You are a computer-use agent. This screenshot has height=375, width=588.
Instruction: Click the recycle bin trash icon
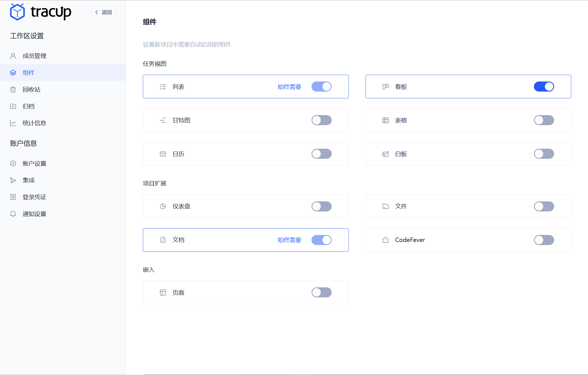(13, 90)
